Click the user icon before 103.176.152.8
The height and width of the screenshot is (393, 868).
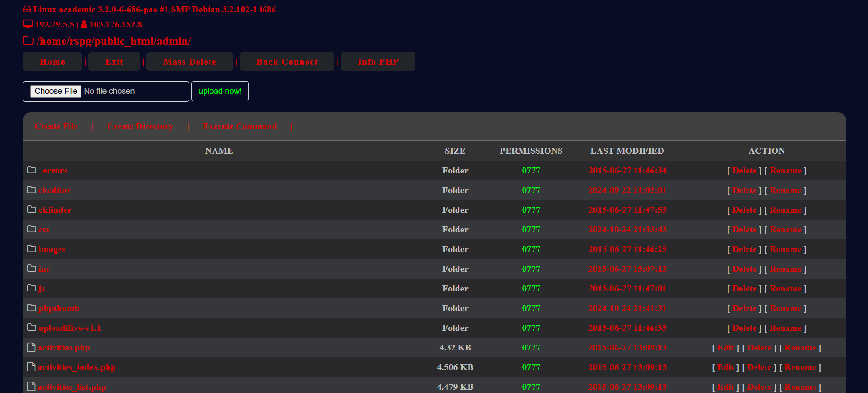[84, 24]
